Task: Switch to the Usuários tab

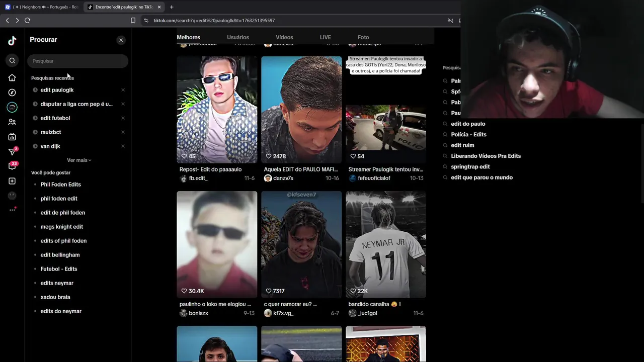Action: [238, 37]
